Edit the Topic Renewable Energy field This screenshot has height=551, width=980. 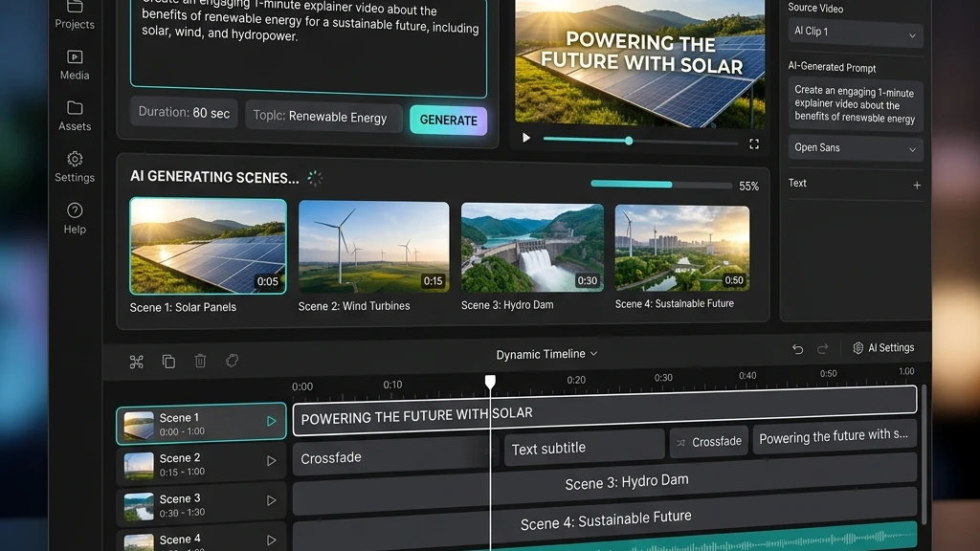click(x=323, y=117)
